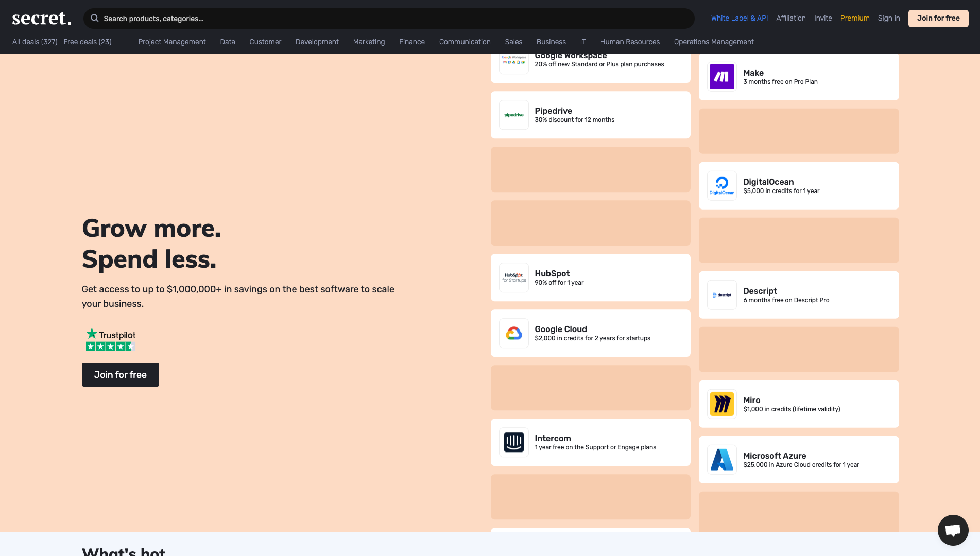Click the Intercom logo icon

513,442
